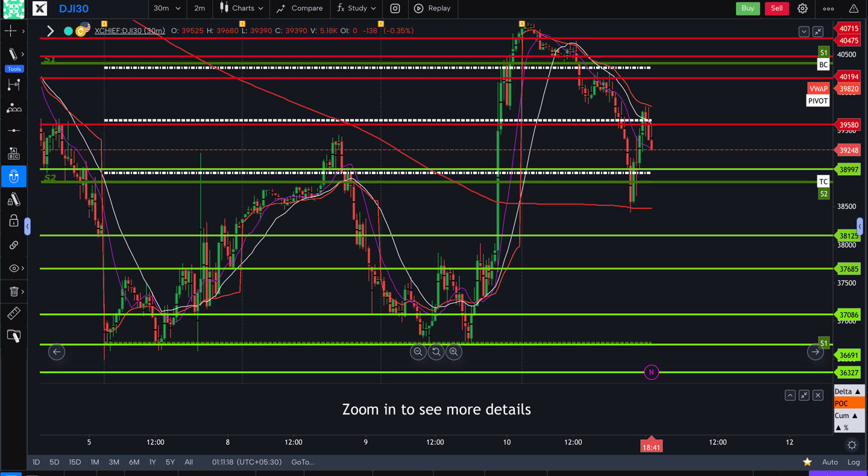Click the X logo beside DJI30
This screenshot has width=868, height=476.
[x=40, y=8]
